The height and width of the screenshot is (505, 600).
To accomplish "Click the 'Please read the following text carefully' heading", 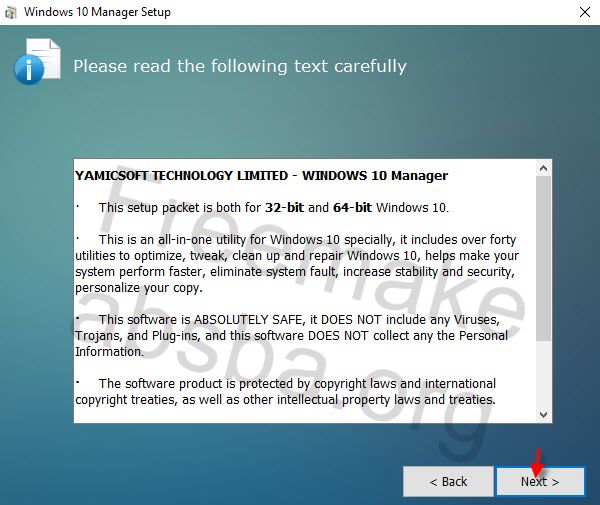I will click(240, 66).
